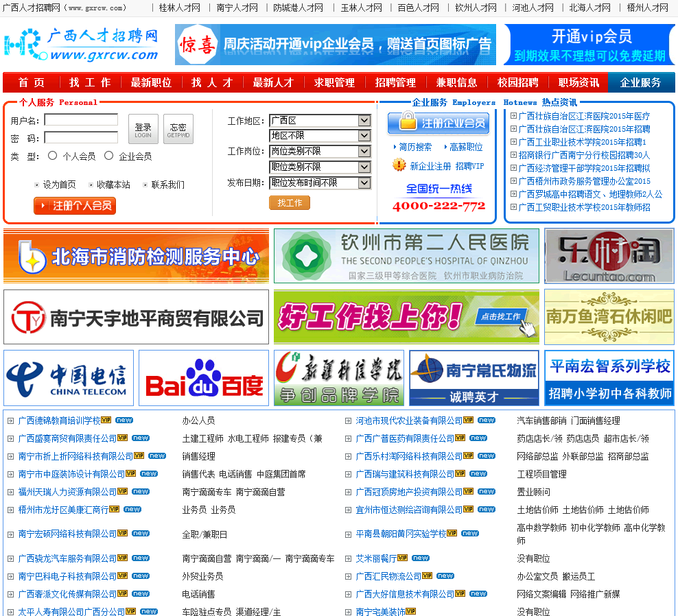Open the 找人才 nav tab
Viewport: 678px width, 616px height.
click(x=212, y=82)
